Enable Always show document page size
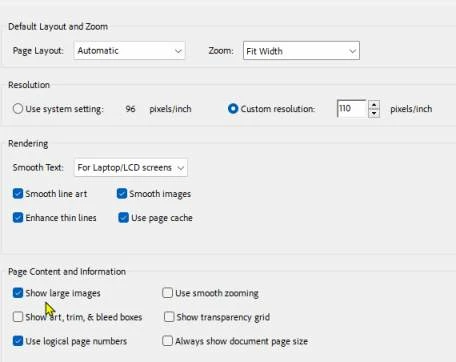The image size is (456, 362). [167, 341]
